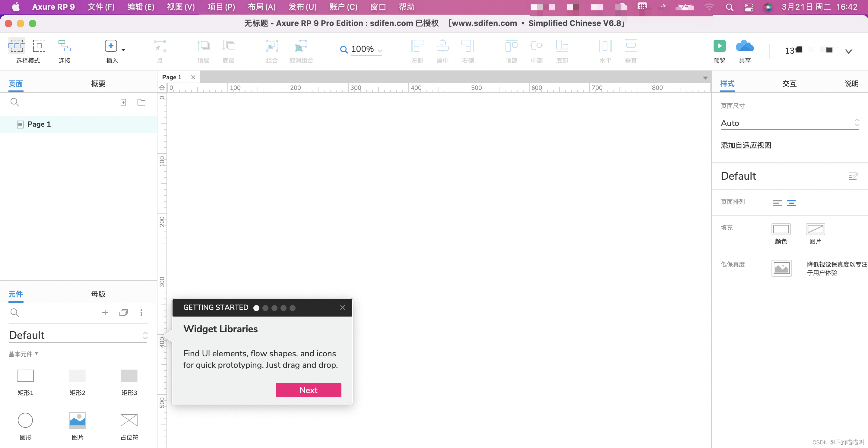Screen dimensions: 868x448
Task: Add a new folder icon
Action: point(141,102)
